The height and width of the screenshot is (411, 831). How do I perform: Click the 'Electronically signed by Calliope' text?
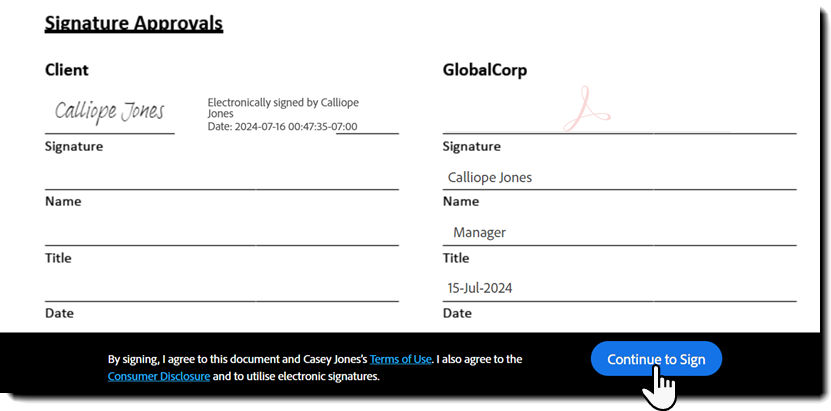point(282,102)
